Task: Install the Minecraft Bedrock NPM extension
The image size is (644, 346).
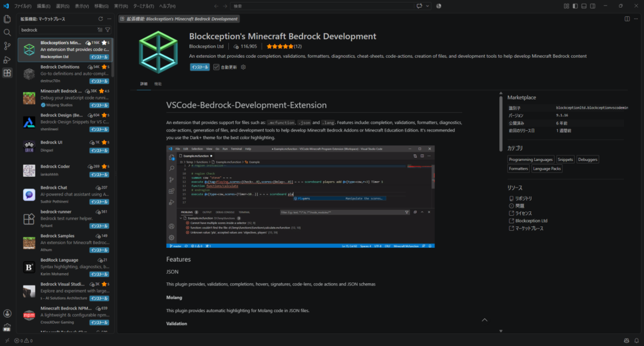Action: pyautogui.click(x=99, y=323)
